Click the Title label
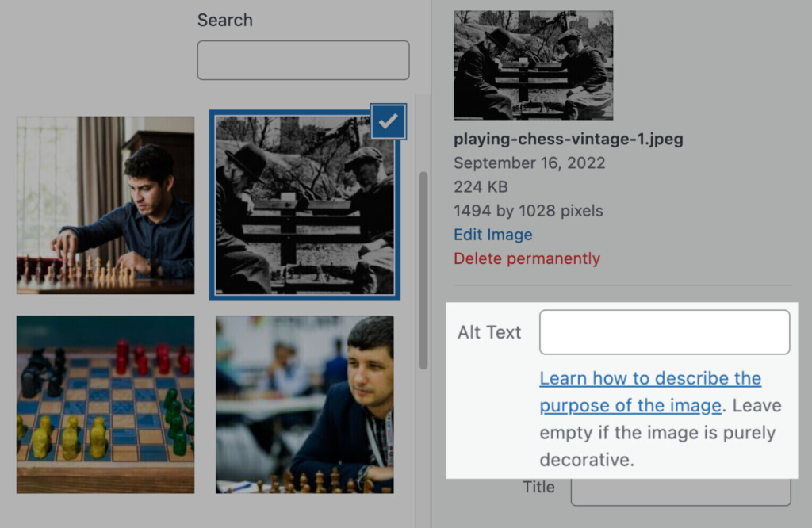 pyautogui.click(x=538, y=487)
